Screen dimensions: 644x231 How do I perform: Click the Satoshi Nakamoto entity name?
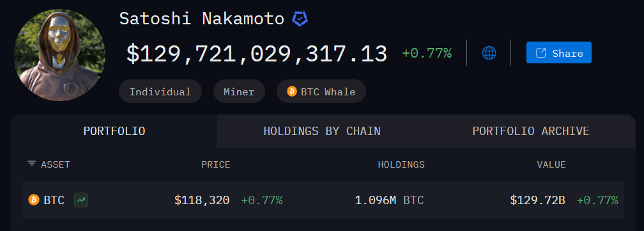[202, 19]
